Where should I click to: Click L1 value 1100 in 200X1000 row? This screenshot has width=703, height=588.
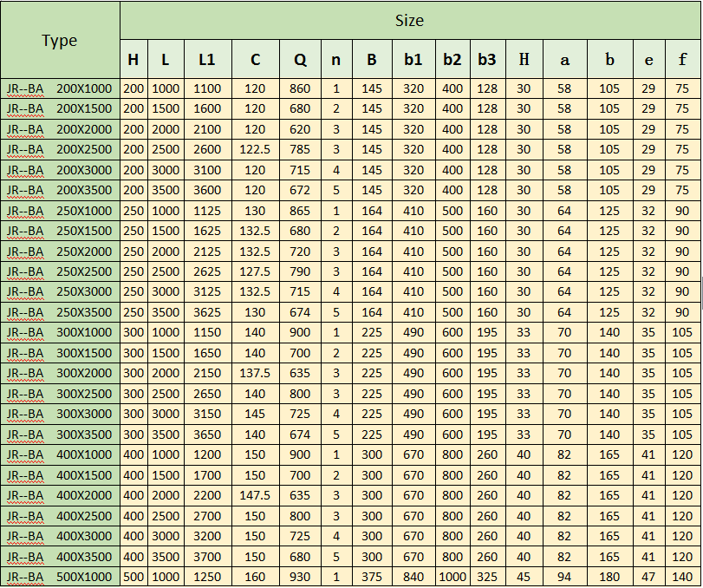(x=207, y=88)
